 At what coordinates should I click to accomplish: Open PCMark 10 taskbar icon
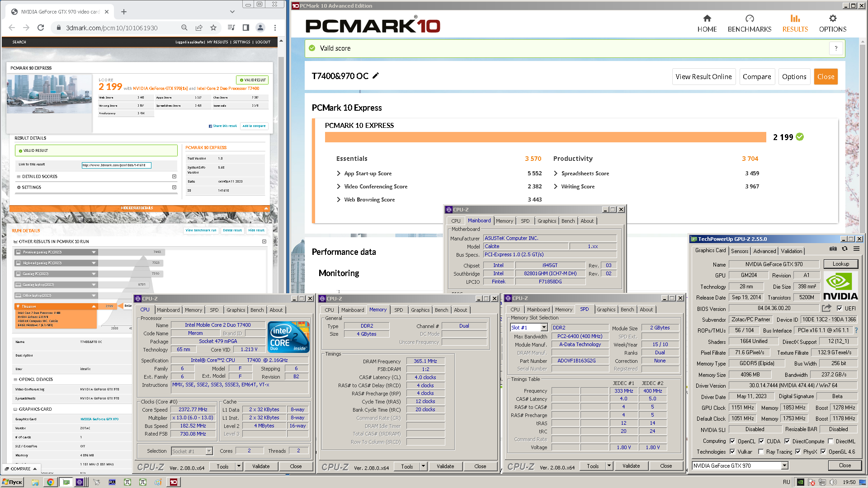(174, 482)
